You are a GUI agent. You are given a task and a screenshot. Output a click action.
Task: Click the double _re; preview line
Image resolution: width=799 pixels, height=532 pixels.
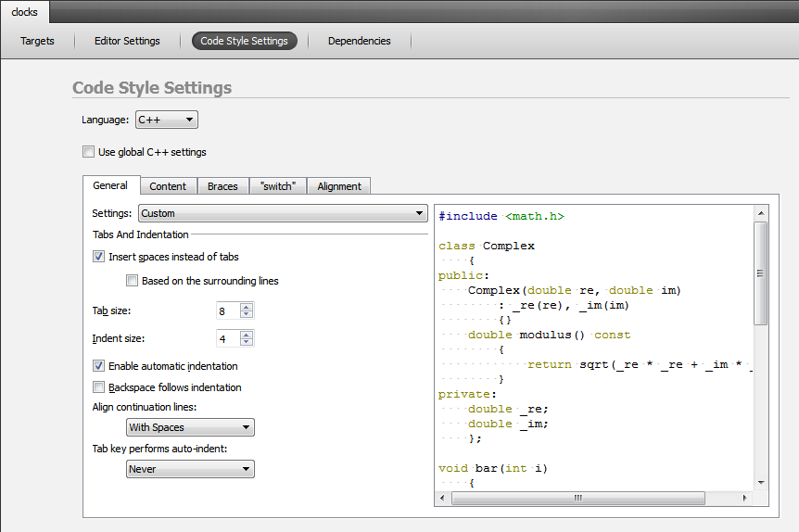click(508, 409)
